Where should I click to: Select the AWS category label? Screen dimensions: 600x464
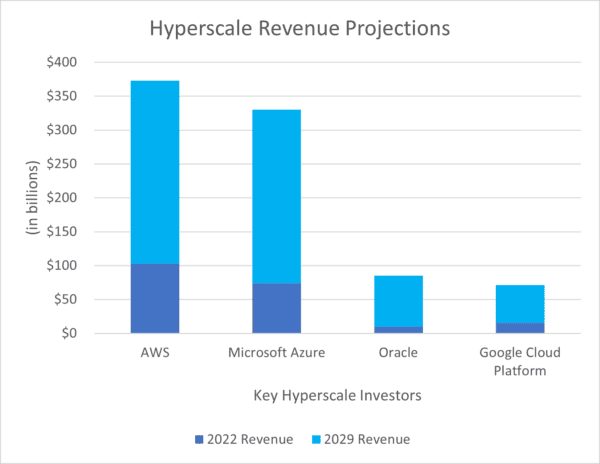coord(155,352)
